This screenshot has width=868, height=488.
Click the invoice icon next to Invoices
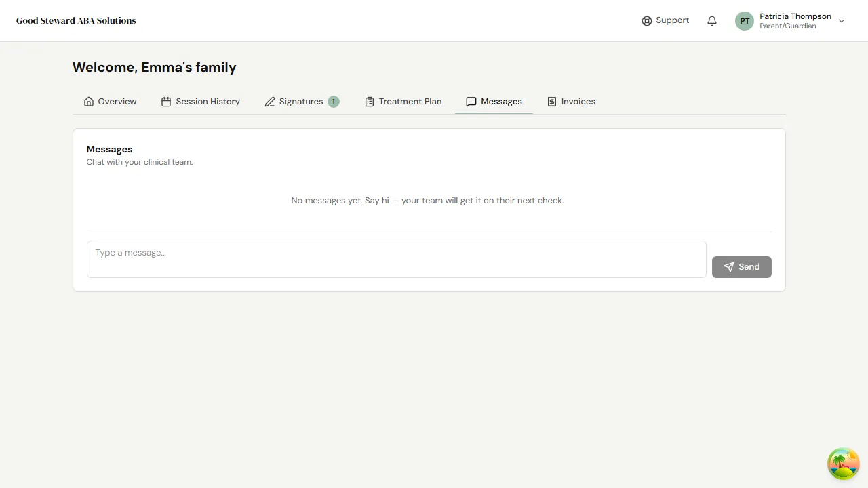click(552, 101)
